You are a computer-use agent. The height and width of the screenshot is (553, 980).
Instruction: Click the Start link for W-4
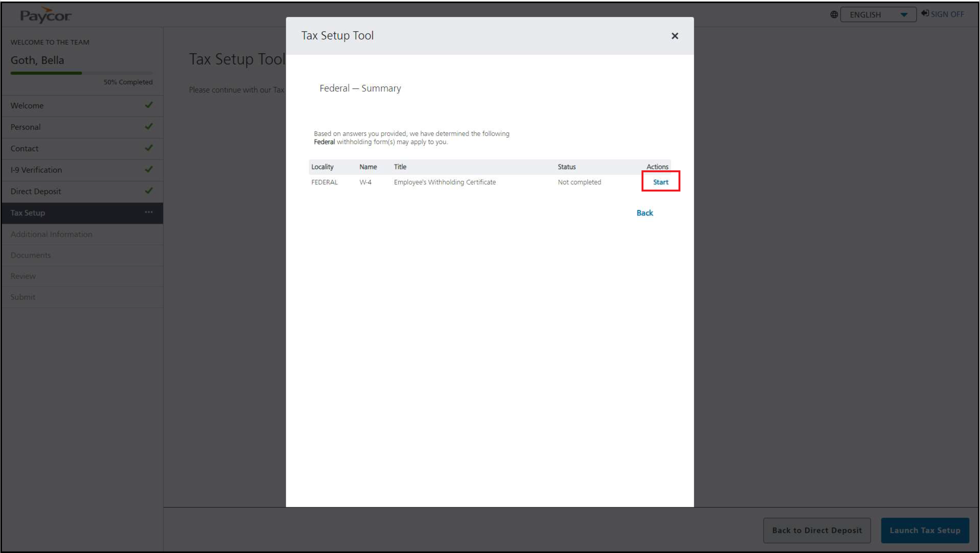coord(660,182)
